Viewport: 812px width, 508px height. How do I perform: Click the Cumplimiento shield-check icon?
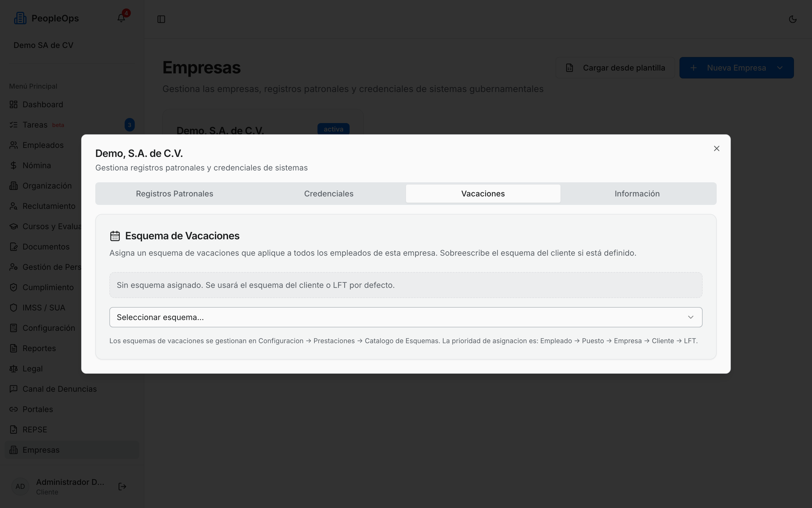[14, 288]
